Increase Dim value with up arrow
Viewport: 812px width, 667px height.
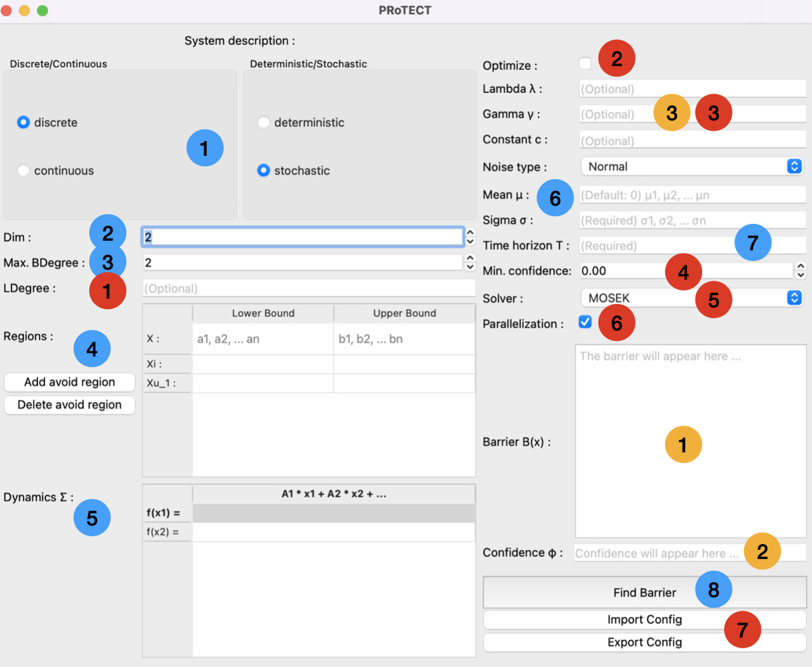[471, 233]
